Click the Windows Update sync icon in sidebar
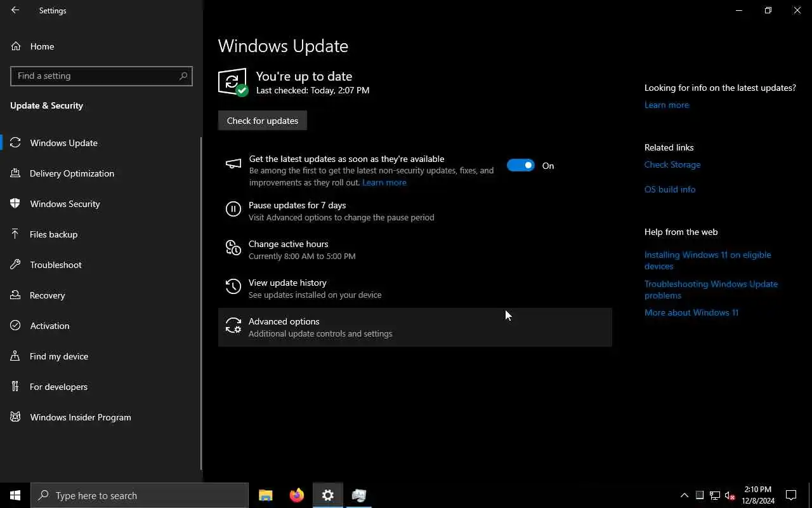Image resolution: width=812 pixels, height=508 pixels. pyautogui.click(x=15, y=143)
